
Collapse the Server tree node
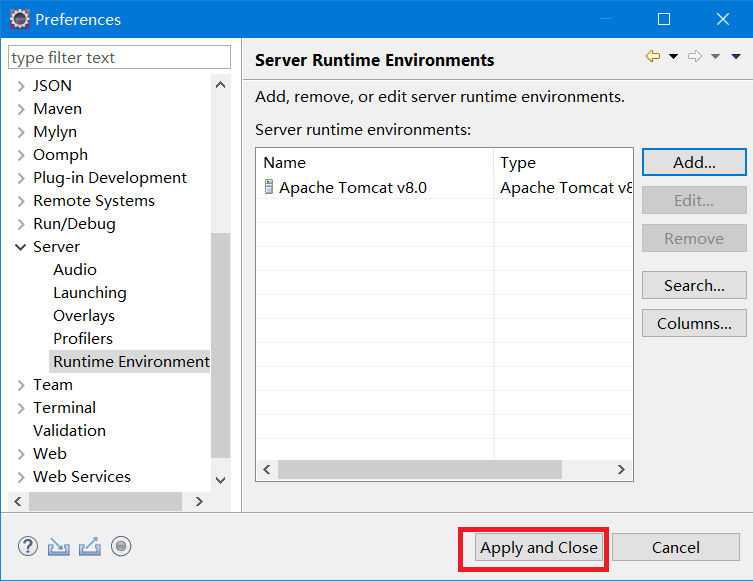[x=21, y=247]
